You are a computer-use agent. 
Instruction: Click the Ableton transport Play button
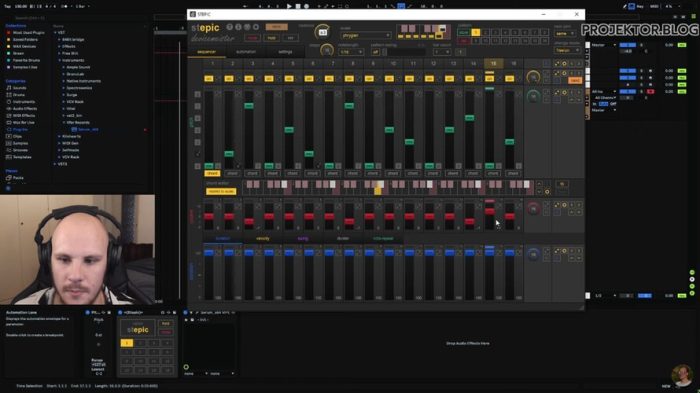289,6
